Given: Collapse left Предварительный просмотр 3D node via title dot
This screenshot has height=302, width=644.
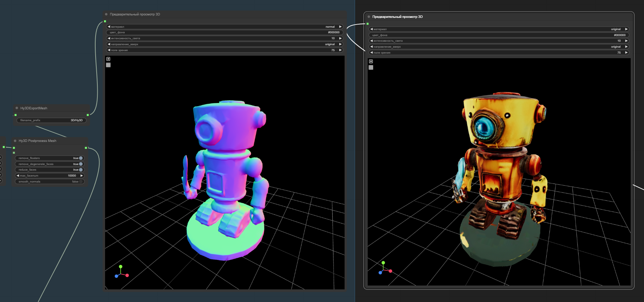Looking at the screenshot, I should (106, 14).
